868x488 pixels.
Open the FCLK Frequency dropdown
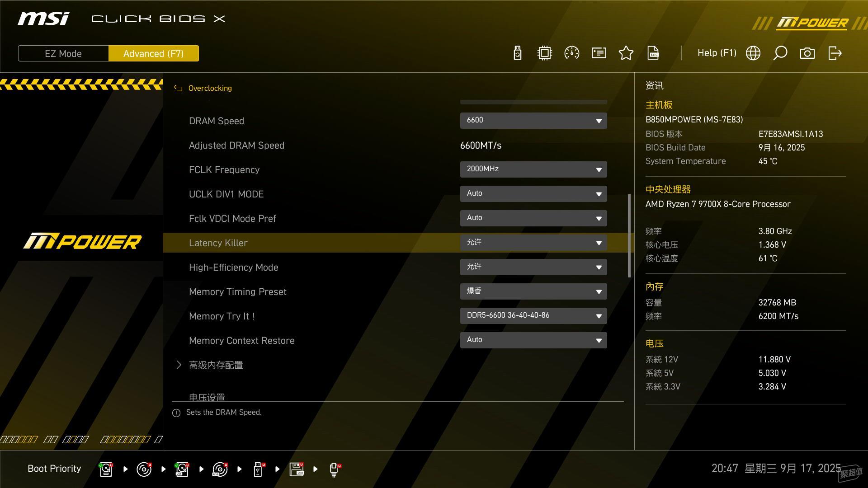533,169
